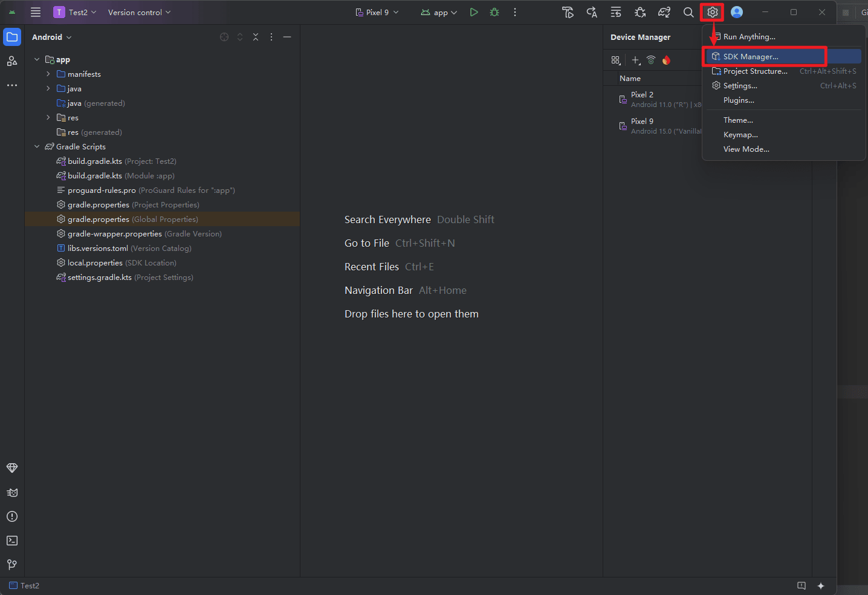The width and height of the screenshot is (868, 595).
Task: Open the Logcat tool window
Action: pyautogui.click(x=12, y=492)
